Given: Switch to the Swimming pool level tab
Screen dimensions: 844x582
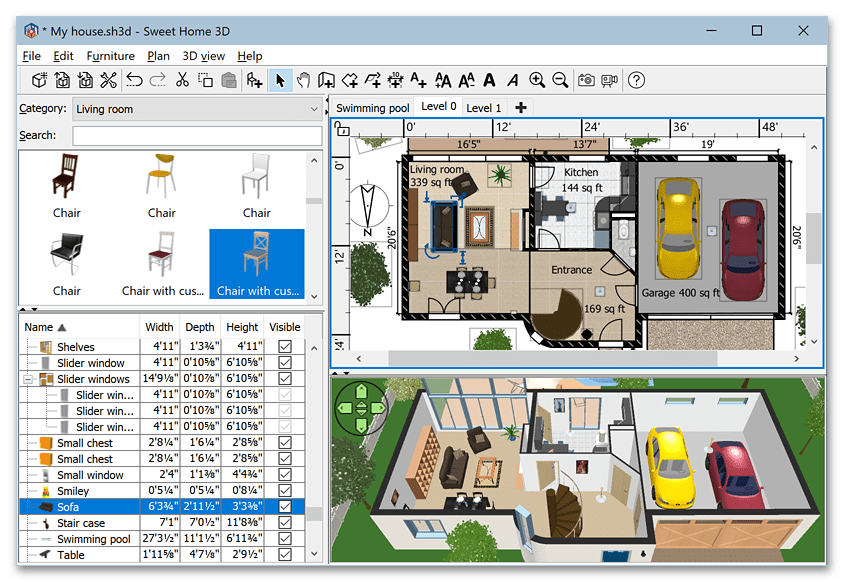Looking at the screenshot, I should [x=372, y=108].
